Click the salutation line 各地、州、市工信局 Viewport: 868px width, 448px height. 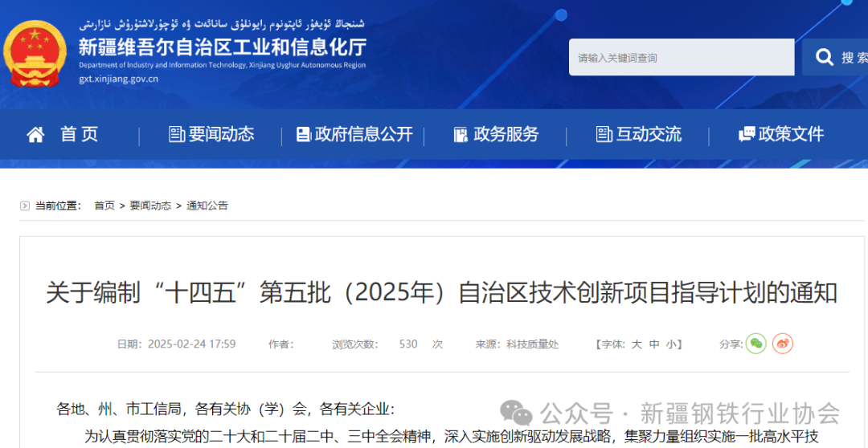pyautogui.click(x=226, y=409)
